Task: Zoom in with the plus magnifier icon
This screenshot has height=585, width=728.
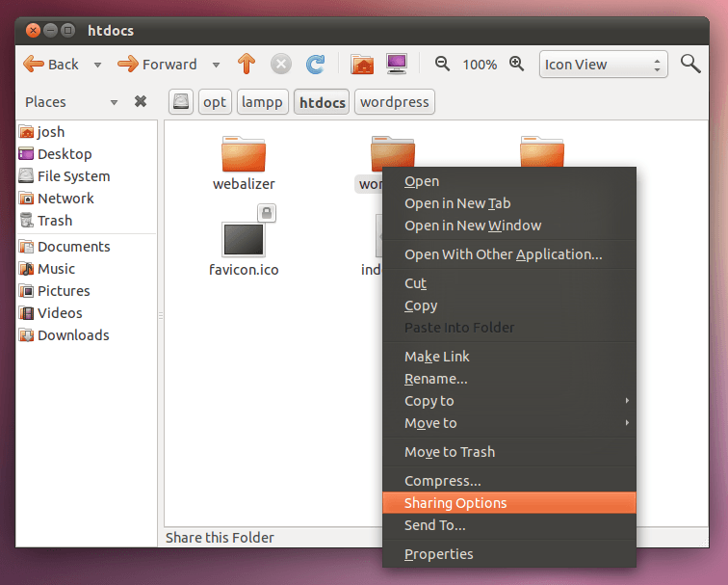Action: (516, 64)
